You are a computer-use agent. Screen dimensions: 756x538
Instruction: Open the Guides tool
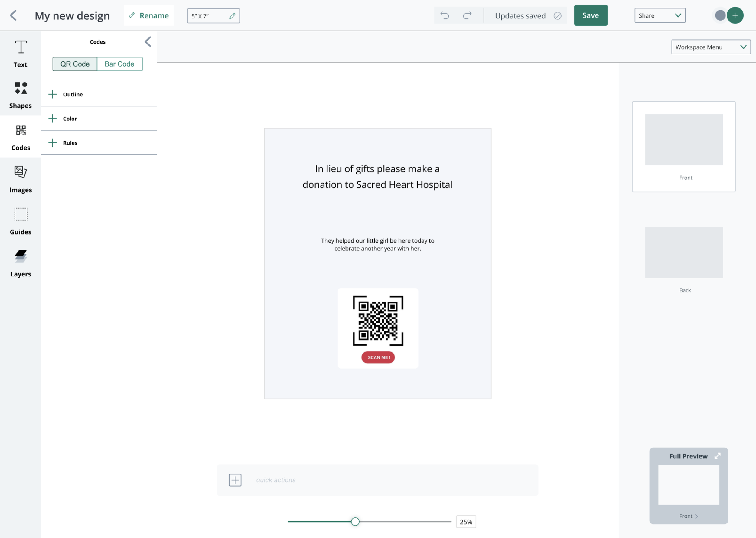(21, 221)
